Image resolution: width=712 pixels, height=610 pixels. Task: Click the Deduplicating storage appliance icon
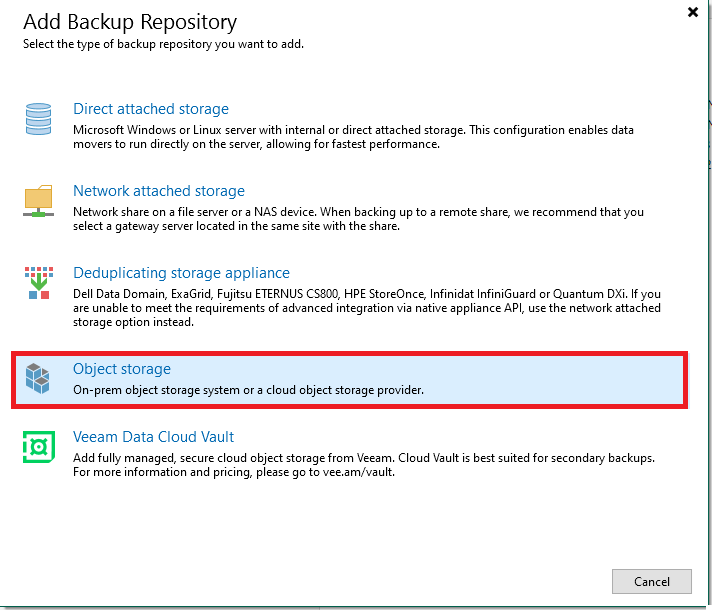click(39, 283)
